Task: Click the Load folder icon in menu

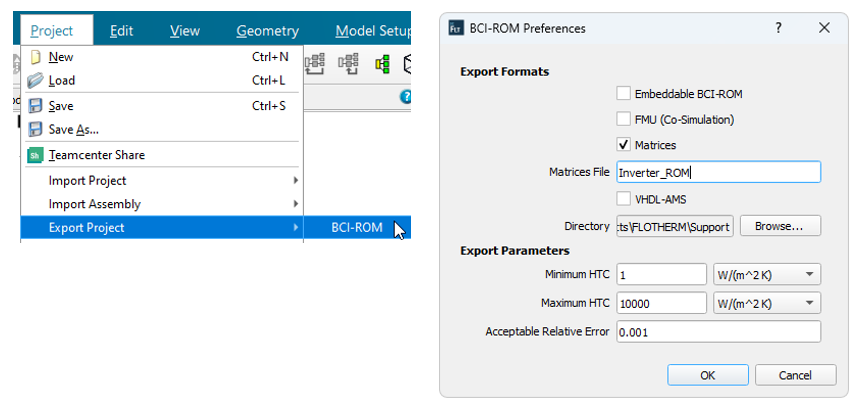Action: point(35,80)
